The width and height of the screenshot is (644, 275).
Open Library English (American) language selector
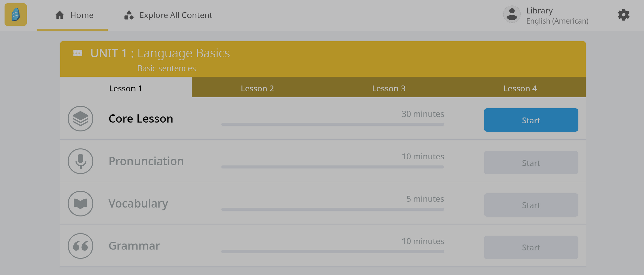point(557,16)
